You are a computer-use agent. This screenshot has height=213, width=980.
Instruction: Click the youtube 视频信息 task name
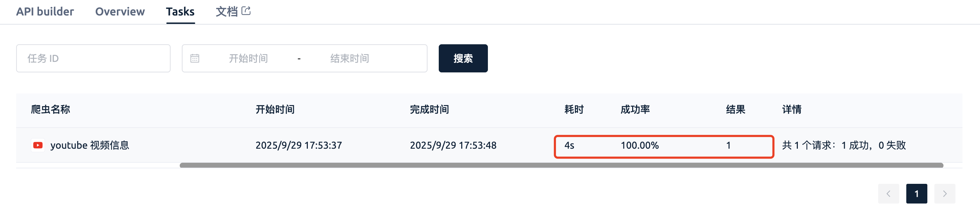click(90, 145)
